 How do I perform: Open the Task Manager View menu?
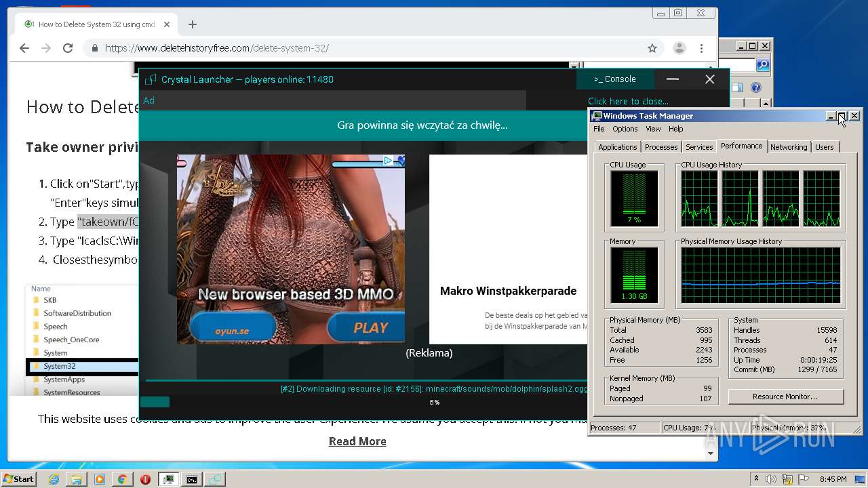click(x=653, y=129)
